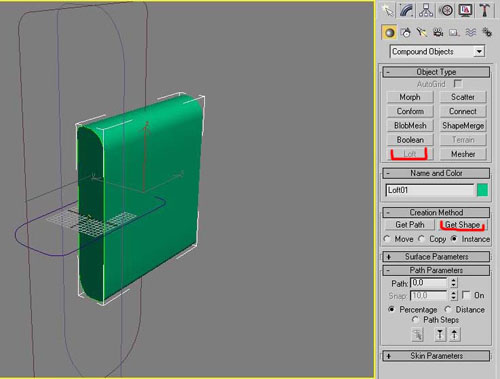The image size is (500, 379).
Task: Open the Utilities hammer tab
Action: click(x=484, y=10)
